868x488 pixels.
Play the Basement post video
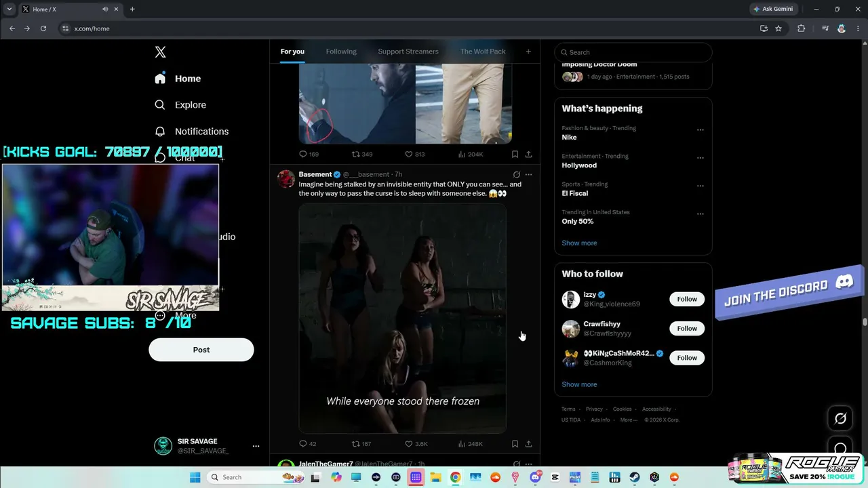pyautogui.click(x=402, y=318)
